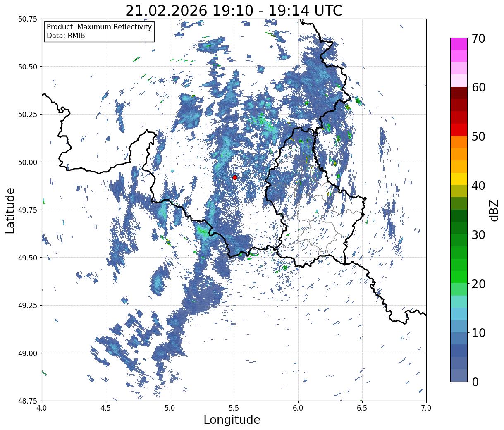Click the latitude tick label 50.75
Viewport: 504px width, 430px height.
pyautogui.click(x=27, y=19)
